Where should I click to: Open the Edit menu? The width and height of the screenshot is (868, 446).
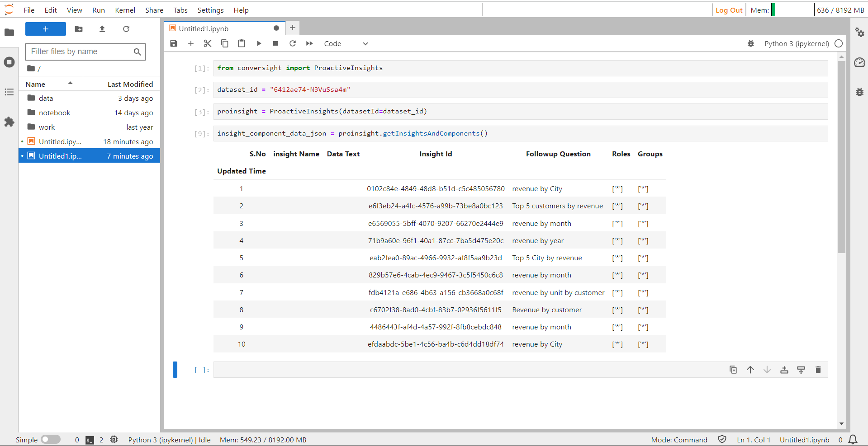[x=51, y=10]
